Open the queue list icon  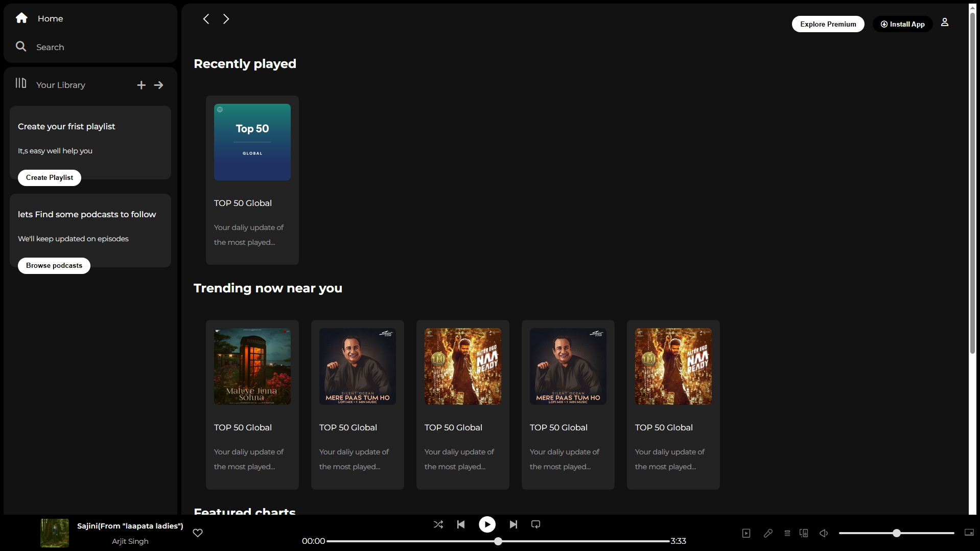pos(787,533)
